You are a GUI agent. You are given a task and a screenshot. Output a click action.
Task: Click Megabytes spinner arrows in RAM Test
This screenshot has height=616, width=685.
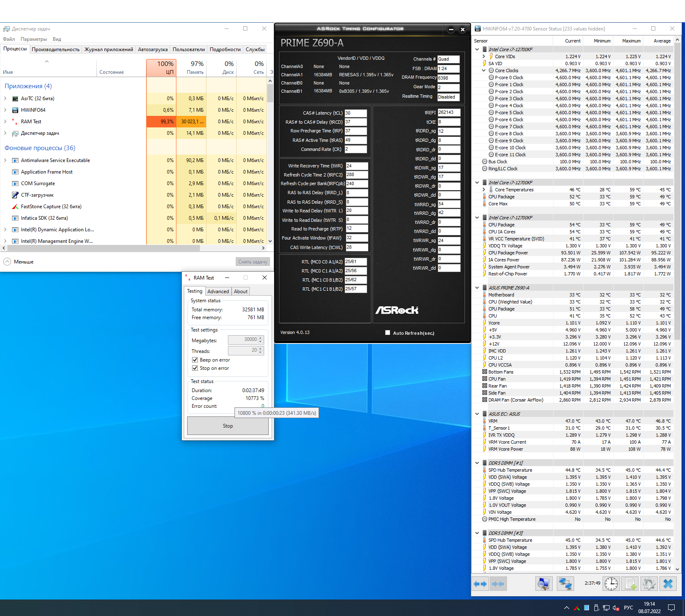pos(260,340)
